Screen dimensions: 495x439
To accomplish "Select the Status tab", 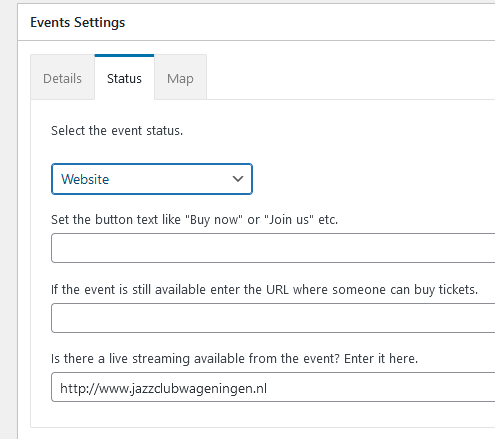I will (x=124, y=77).
